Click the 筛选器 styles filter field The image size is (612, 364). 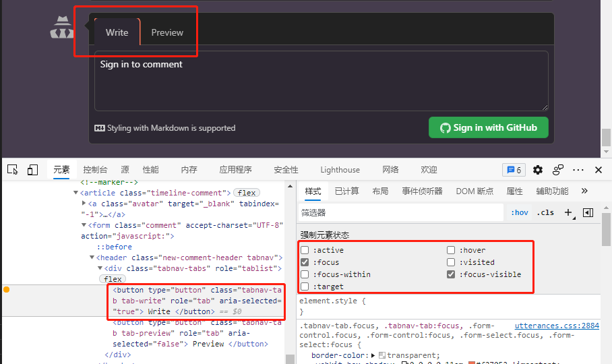(x=401, y=212)
